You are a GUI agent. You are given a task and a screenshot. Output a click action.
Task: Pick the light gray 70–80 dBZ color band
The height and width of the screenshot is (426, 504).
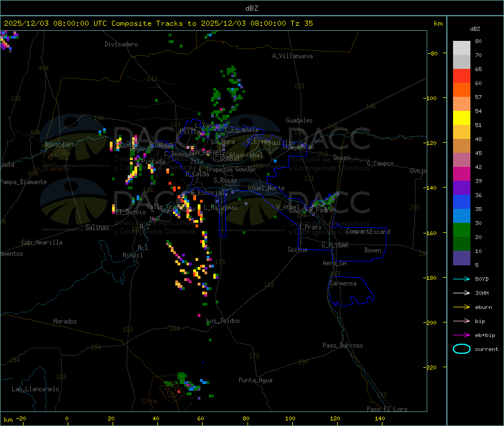pyautogui.click(x=461, y=48)
